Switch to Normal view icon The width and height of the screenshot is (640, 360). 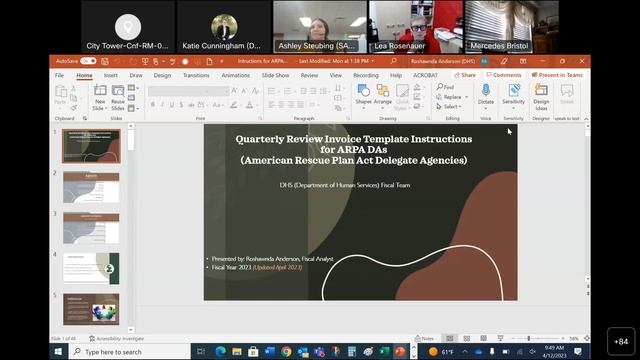pos(450,338)
